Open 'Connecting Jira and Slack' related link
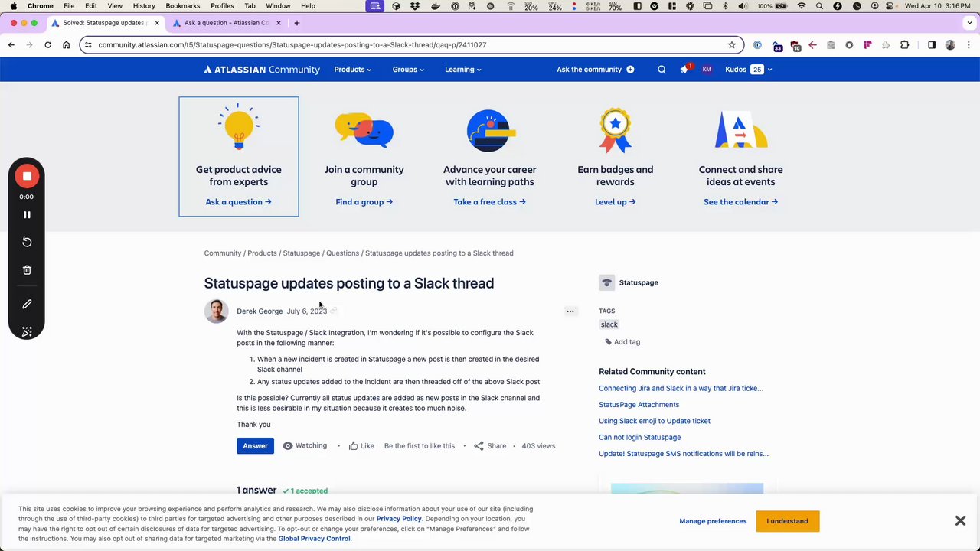Viewport: 980px width, 551px height. click(681, 389)
